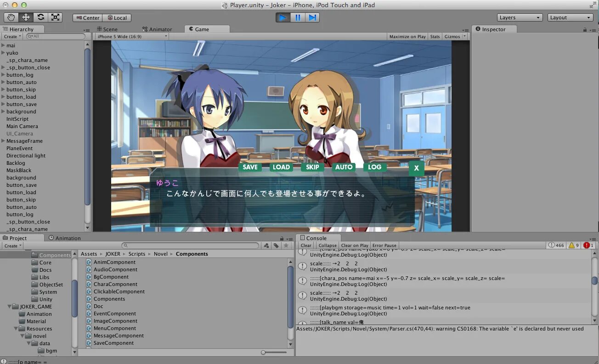
Task: Toggle info messages filter showing 466
Action: click(x=556, y=246)
